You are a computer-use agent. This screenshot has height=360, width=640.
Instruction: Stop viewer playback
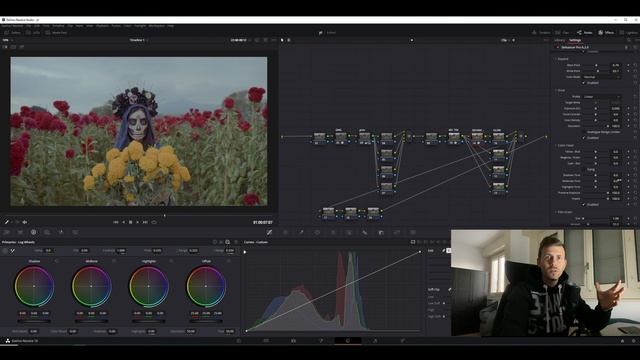click(131, 222)
